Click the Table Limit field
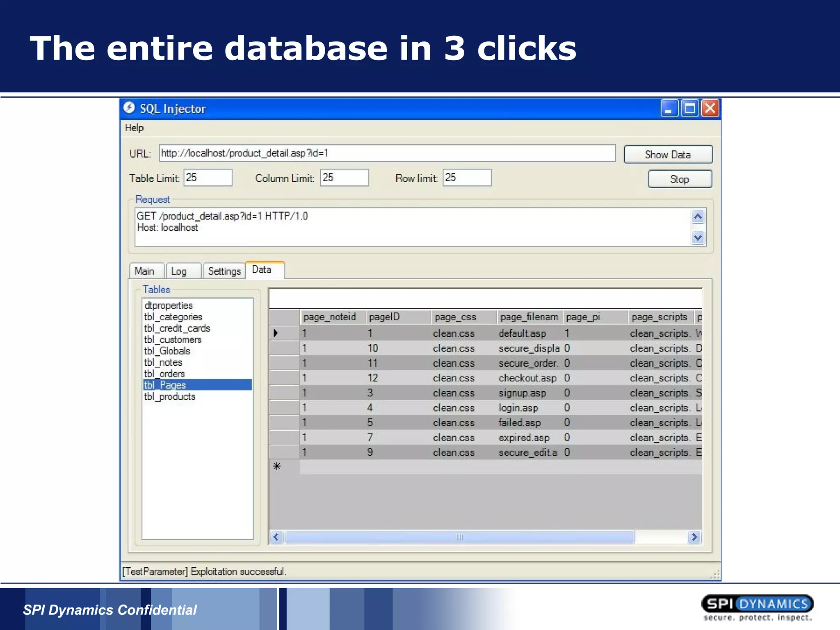Image resolution: width=840 pixels, height=630 pixels. pyautogui.click(x=208, y=178)
